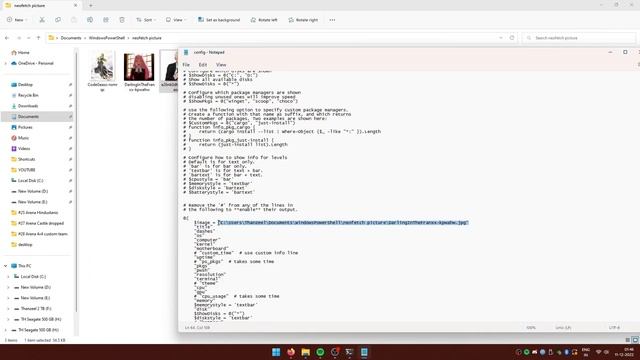This screenshot has width=640, height=360.
Task: Click UTF-8 encoding in Notepad status bar
Action: [614, 327]
